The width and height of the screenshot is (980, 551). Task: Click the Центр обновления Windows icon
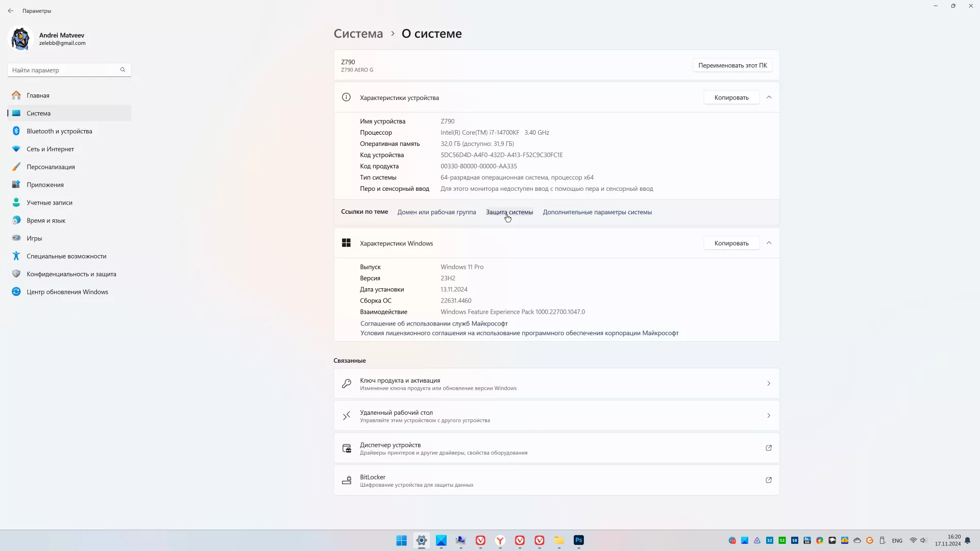tap(16, 292)
